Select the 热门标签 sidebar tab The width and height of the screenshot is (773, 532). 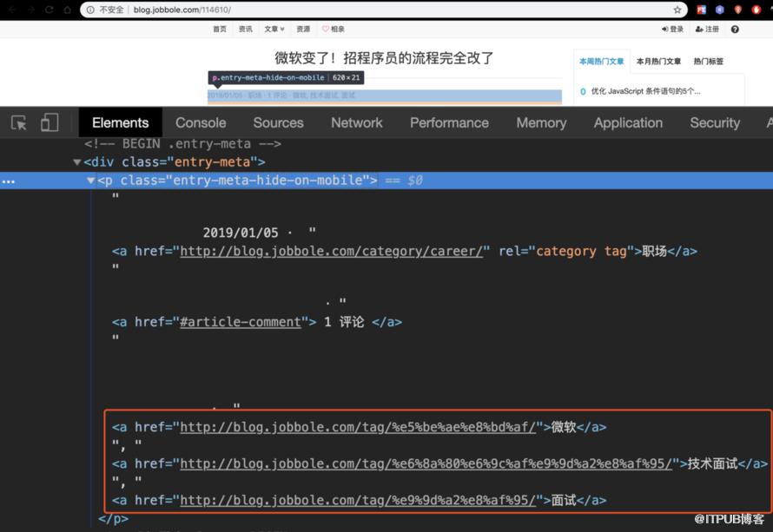coord(709,62)
